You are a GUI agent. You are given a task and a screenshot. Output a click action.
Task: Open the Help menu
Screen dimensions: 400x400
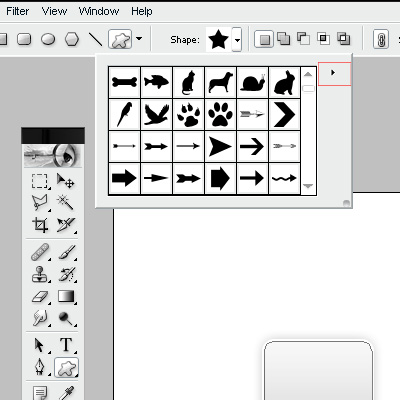tap(142, 11)
